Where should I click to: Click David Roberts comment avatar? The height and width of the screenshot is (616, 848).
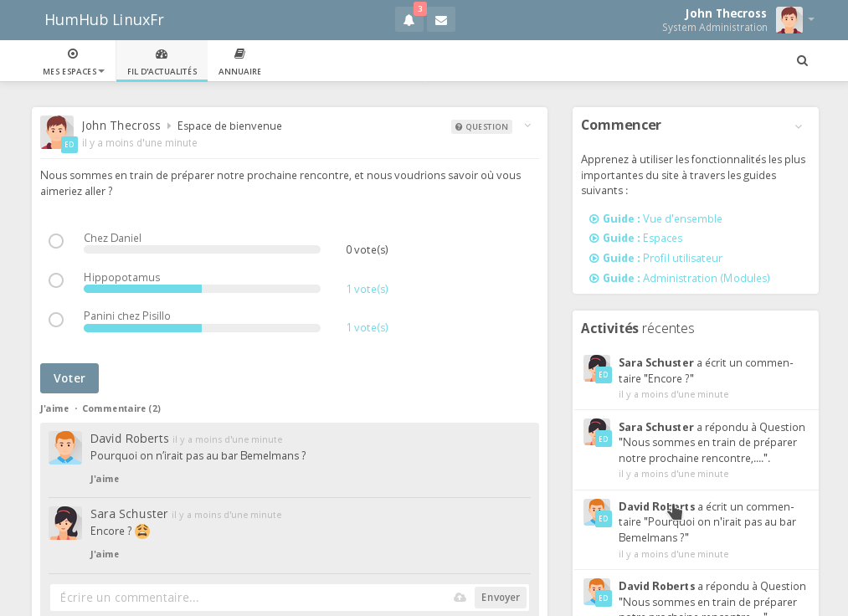tap(64, 448)
